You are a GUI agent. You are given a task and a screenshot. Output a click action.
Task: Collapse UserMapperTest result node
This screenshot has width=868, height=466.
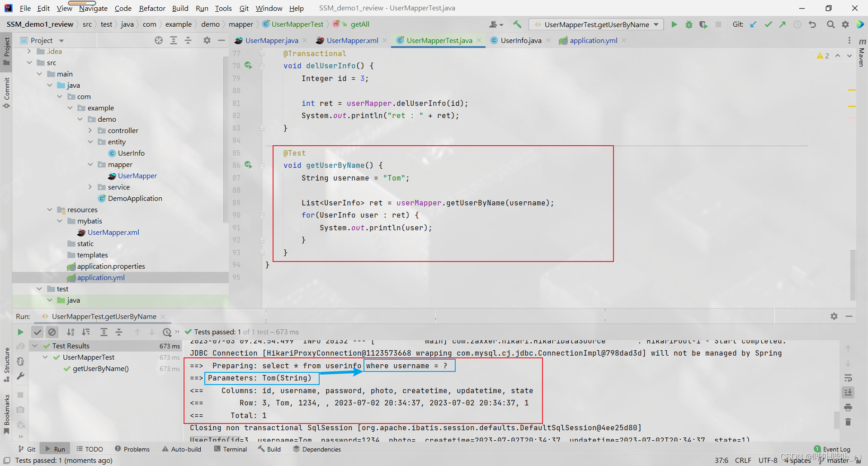(45, 357)
